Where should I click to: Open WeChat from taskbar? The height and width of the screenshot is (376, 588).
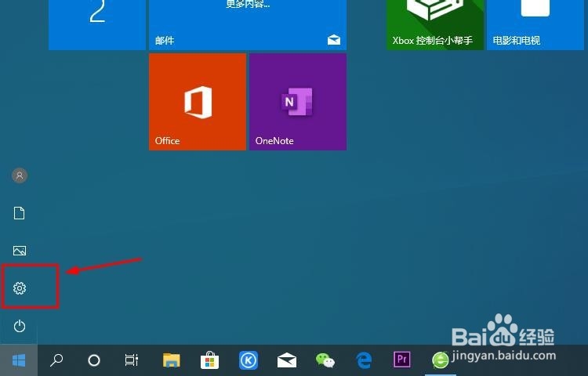(x=325, y=360)
